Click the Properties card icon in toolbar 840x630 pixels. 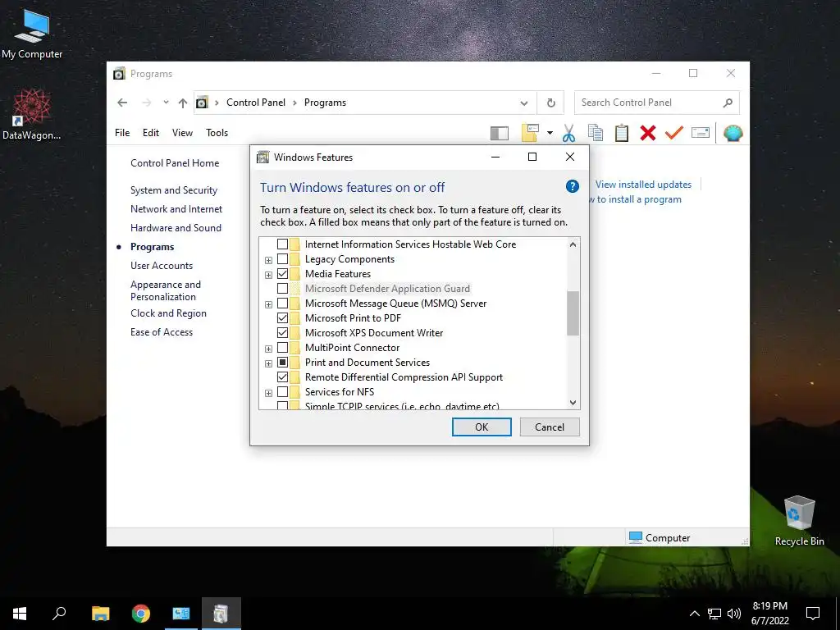tap(701, 132)
